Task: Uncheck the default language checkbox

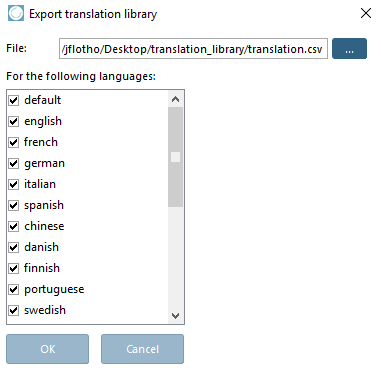Action: pos(13,100)
